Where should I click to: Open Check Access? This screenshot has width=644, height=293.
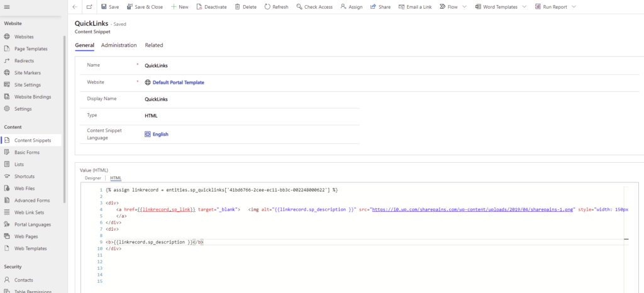click(x=314, y=7)
